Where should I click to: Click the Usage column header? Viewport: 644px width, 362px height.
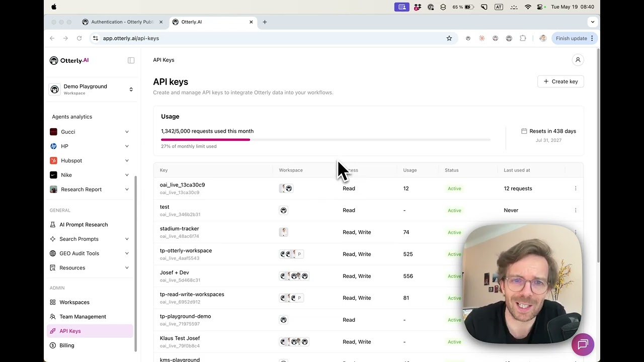coord(410,170)
